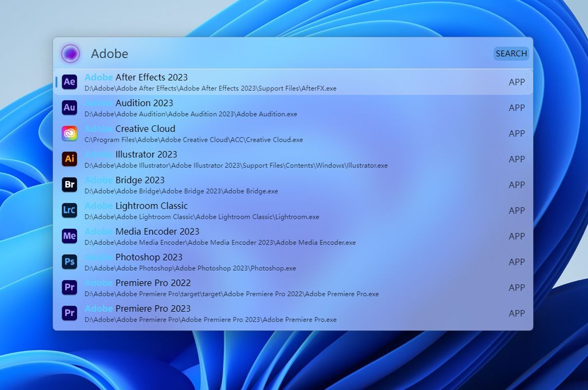Click the Adobe Bridge.exe file path
The width and height of the screenshot is (588, 390).
coord(181,191)
